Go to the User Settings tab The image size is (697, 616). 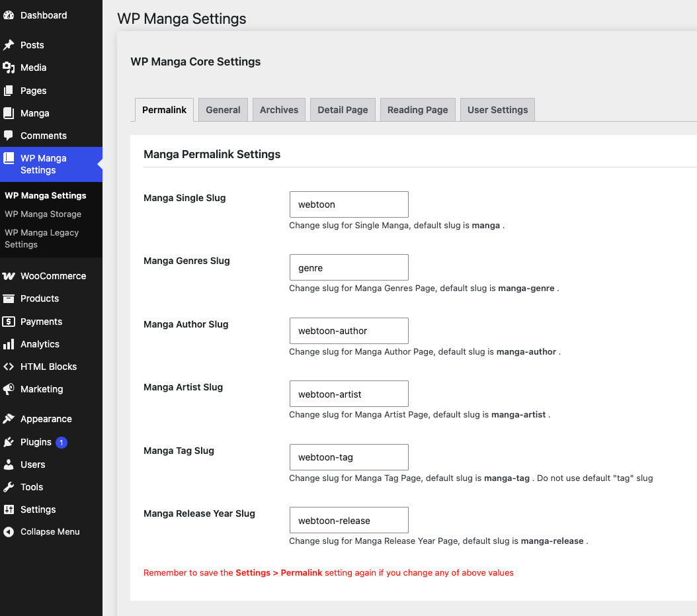tap(497, 110)
